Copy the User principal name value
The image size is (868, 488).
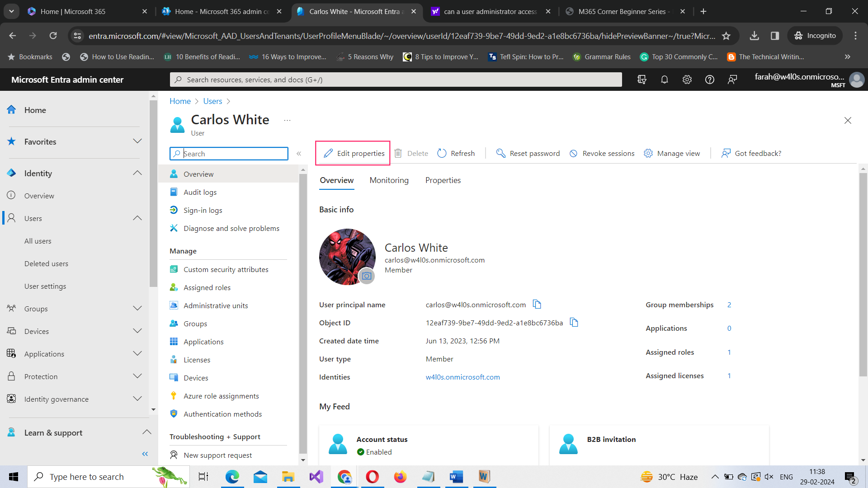(x=537, y=305)
